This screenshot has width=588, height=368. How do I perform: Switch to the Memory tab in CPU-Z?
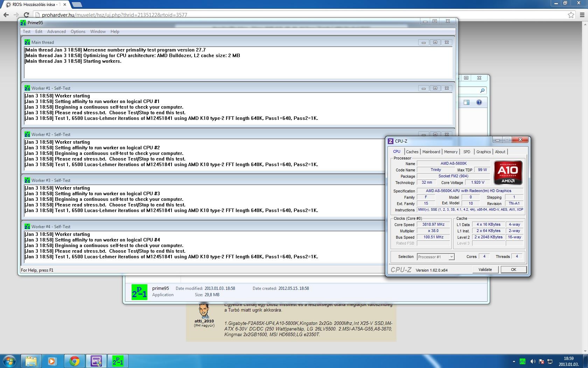451,152
